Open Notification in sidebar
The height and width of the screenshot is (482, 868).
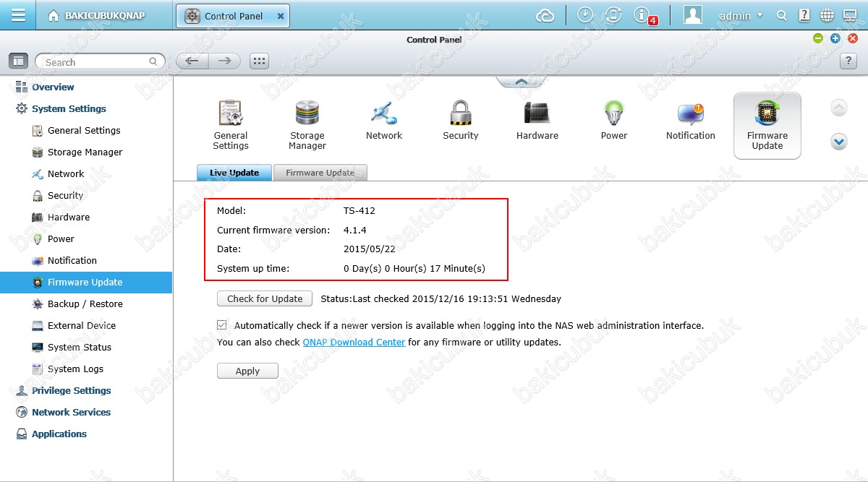[x=72, y=260]
